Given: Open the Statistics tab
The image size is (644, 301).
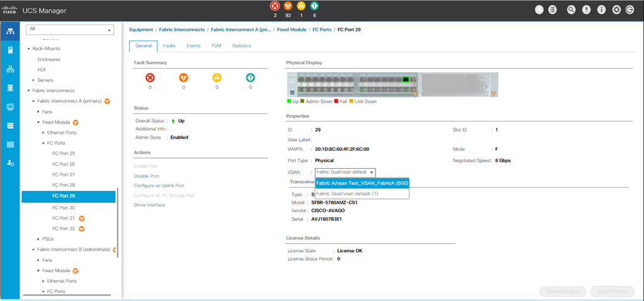Looking at the screenshot, I should 241,46.
